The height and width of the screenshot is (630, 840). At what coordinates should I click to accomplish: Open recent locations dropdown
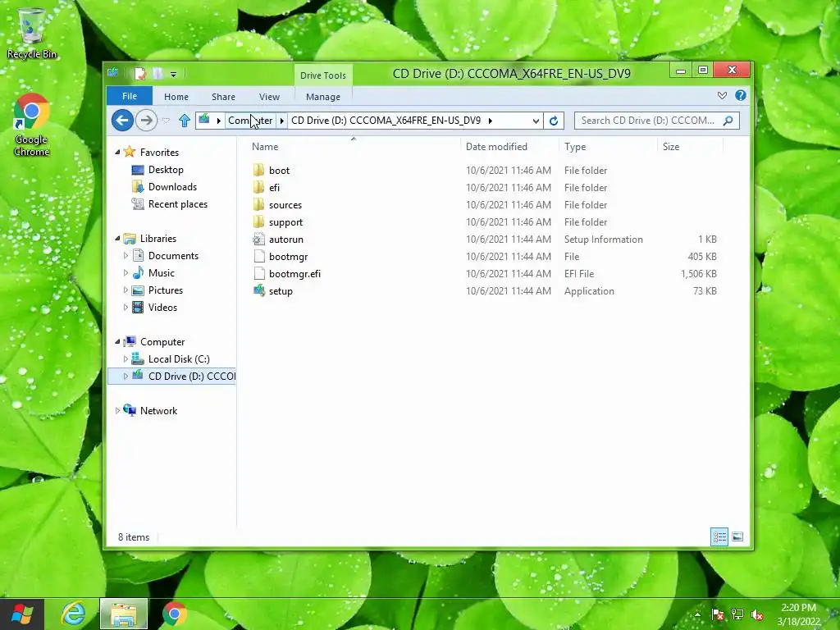[166, 121]
